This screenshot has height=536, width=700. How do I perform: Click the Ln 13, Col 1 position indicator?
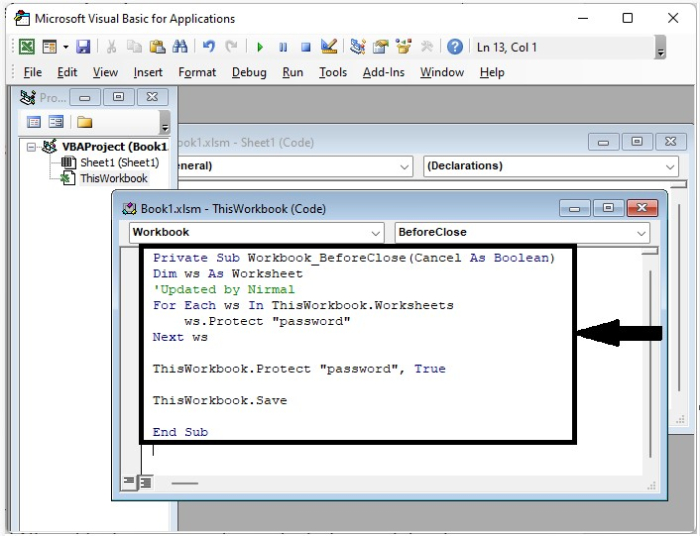[507, 47]
